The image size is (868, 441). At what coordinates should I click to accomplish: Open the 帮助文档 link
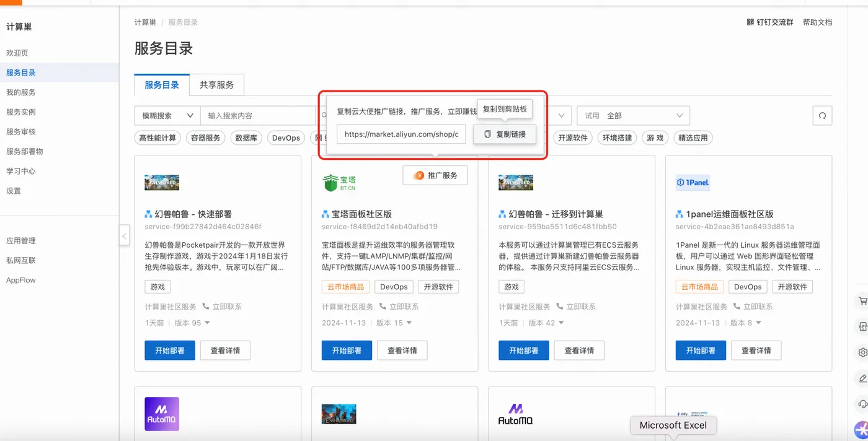817,22
